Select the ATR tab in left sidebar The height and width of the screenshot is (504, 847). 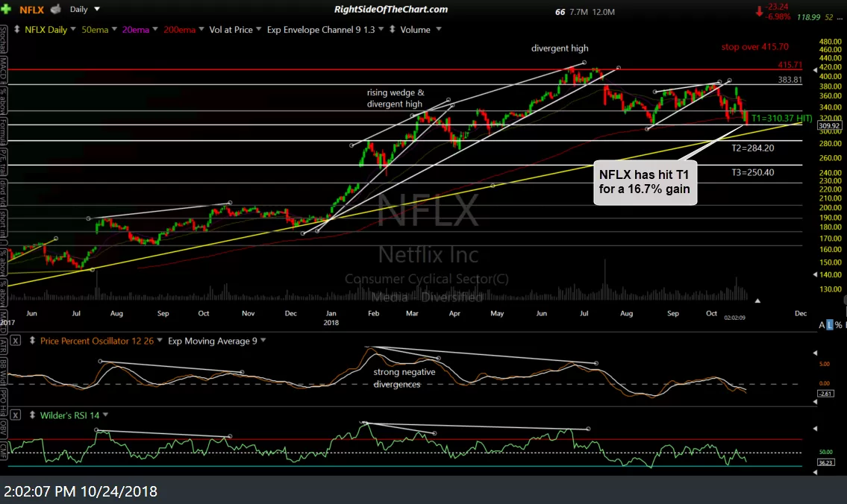(x=3, y=345)
